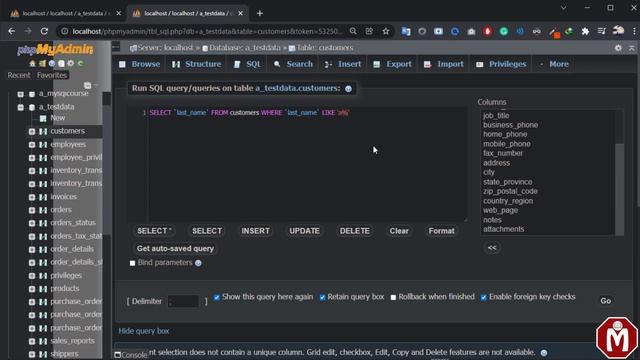
Task: Click help icon beside Bind parameters
Action: [x=198, y=263]
